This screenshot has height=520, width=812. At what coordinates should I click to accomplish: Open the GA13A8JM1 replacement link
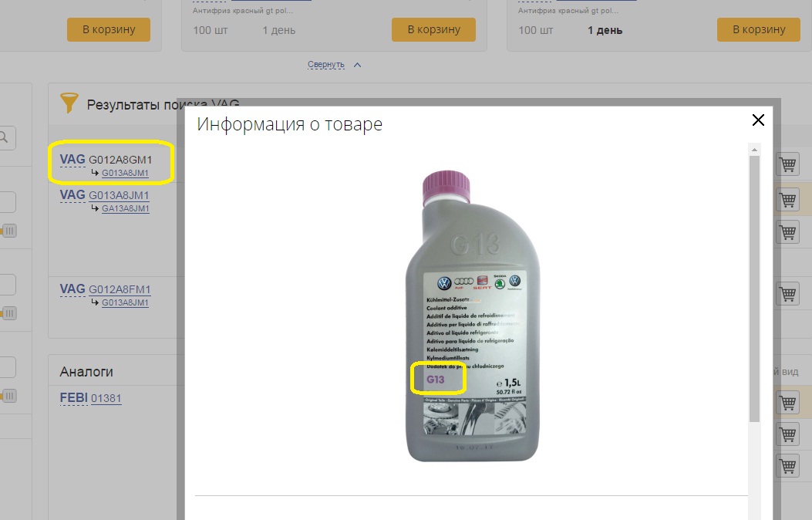click(126, 208)
